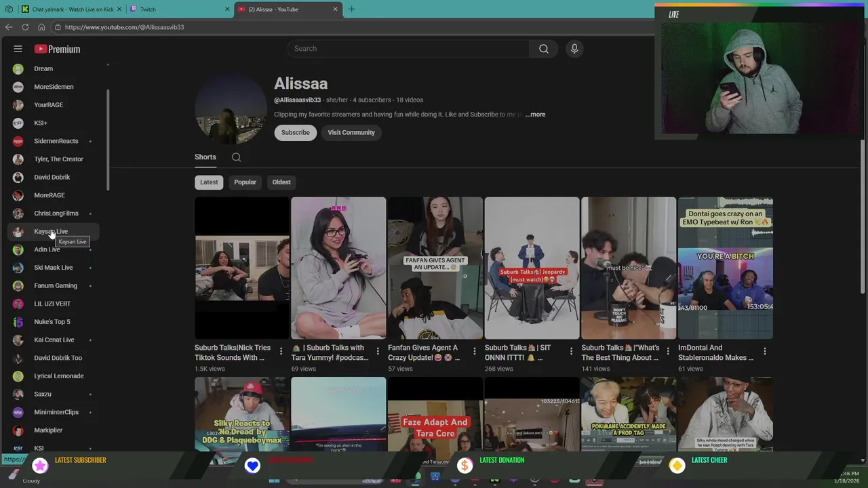The image size is (868, 488).
Task: Close the Twitch browser tab
Action: pyautogui.click(x=227, y=9)
